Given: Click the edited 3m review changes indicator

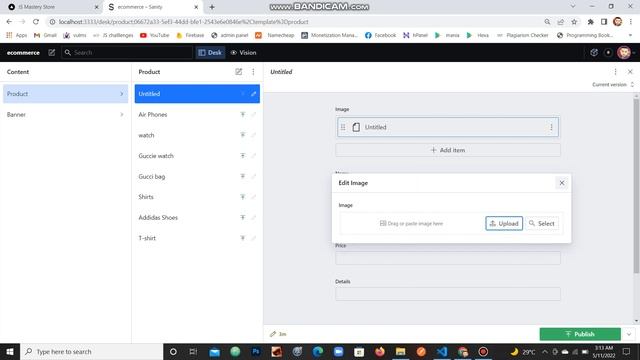Looking at the screenshot, I should point(278,334).
